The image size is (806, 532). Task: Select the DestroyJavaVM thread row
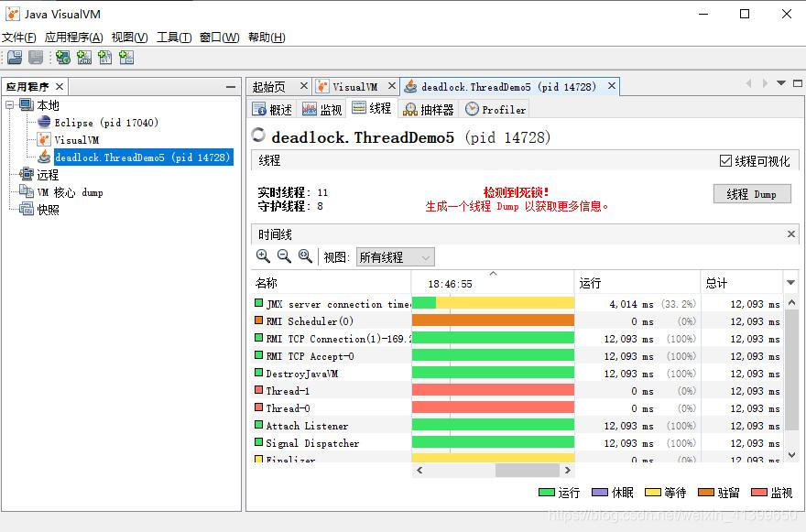point(517,374)
